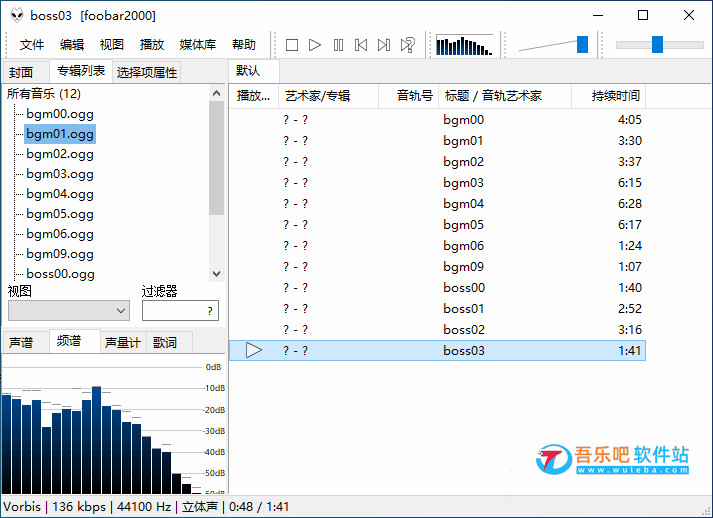Click the Stop playback button
Image resolution: width=713 pixels, height=518 pixels.
click(291, 45)
